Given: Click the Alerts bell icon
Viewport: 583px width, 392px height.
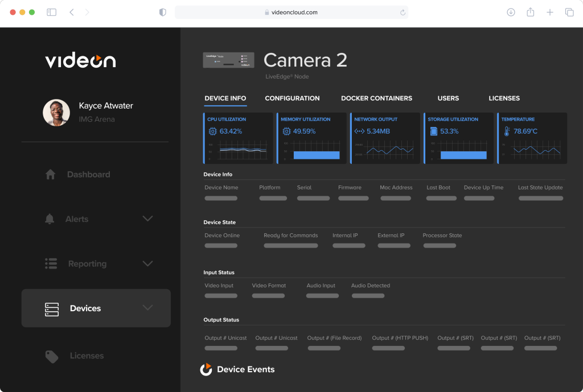Looking at the screenshot, I should [x=50, y=219].
